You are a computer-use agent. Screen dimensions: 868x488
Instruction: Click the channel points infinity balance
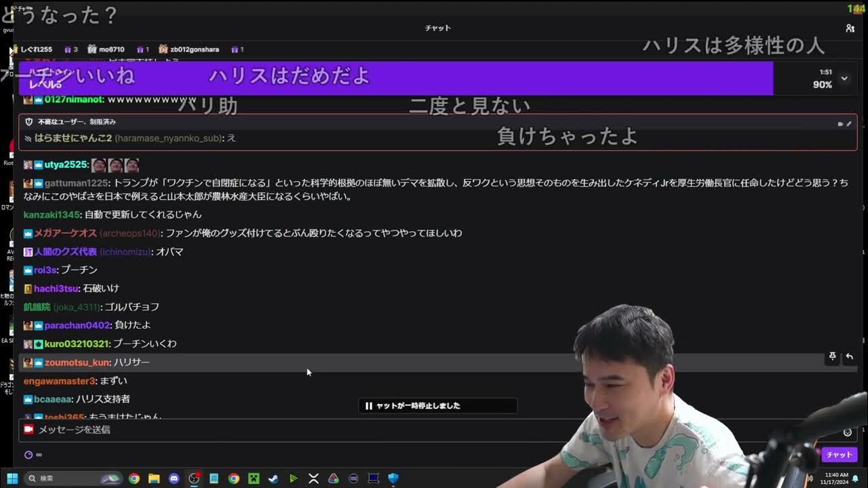click(33, 455)
